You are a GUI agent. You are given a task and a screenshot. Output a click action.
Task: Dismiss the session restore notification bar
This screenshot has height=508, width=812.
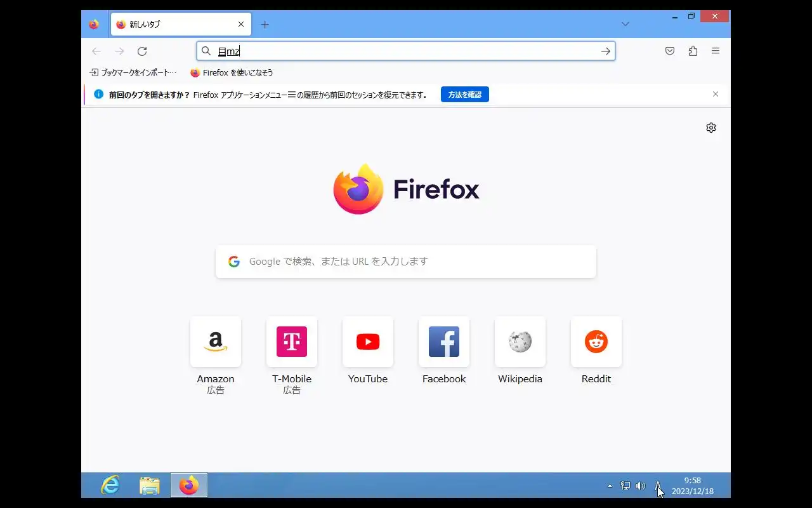coord(716,94)
